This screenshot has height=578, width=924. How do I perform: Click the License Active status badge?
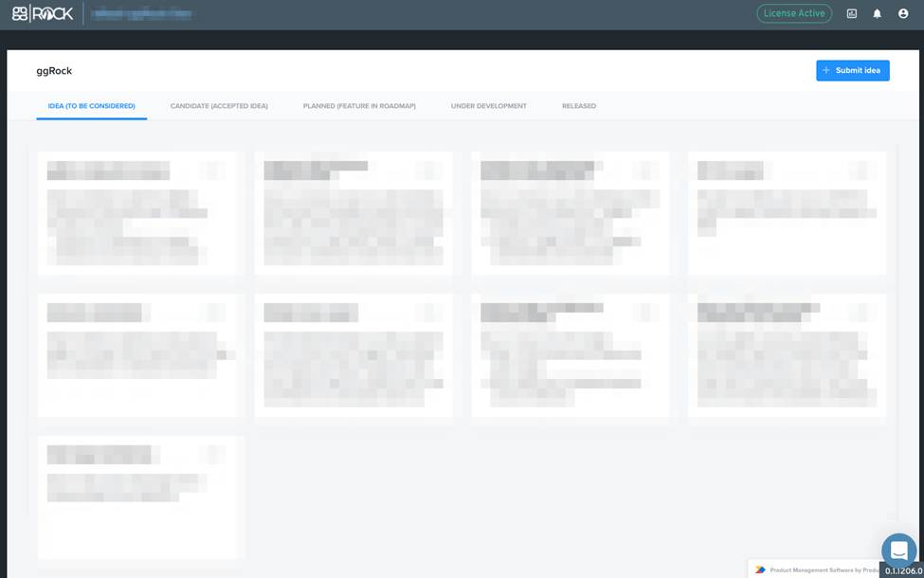[x=794, y=14]
